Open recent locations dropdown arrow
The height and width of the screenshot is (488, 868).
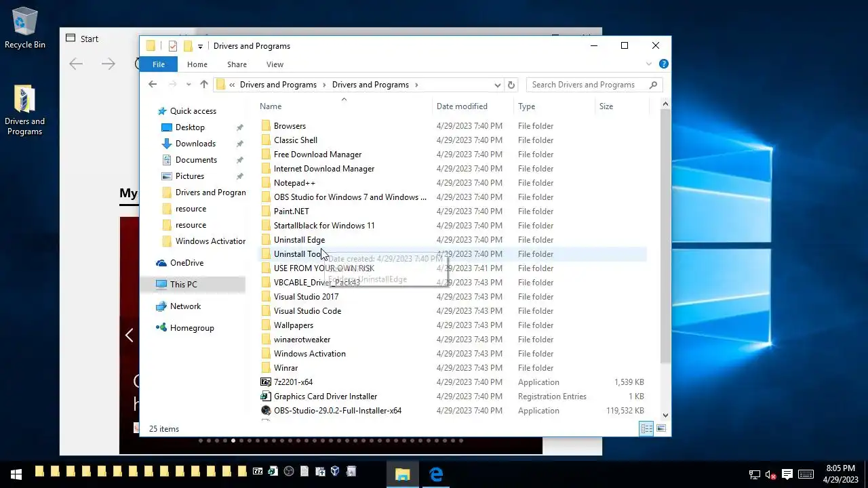[x=188, y=85]
